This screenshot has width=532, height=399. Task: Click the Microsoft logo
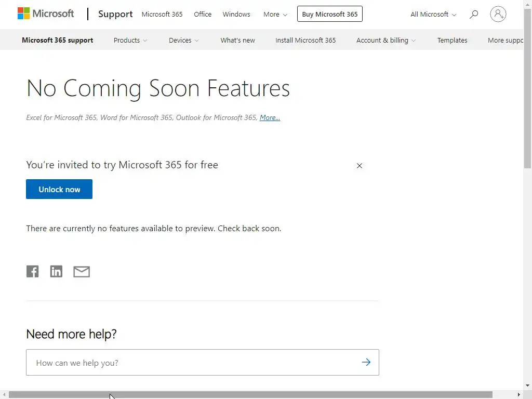[x=46, y=14]
